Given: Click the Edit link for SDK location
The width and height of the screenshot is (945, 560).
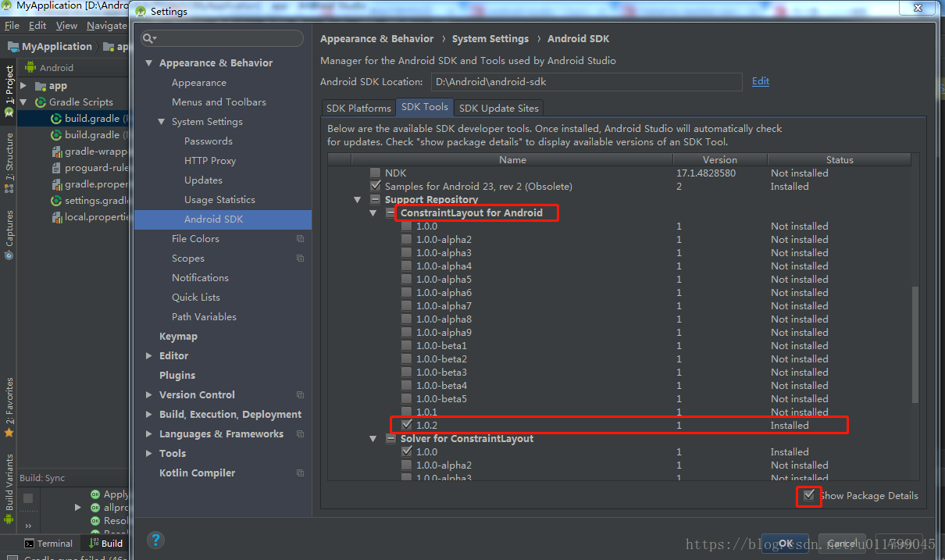Looking at the screenshot, I should pyautogui.click(x=761, y=81).
